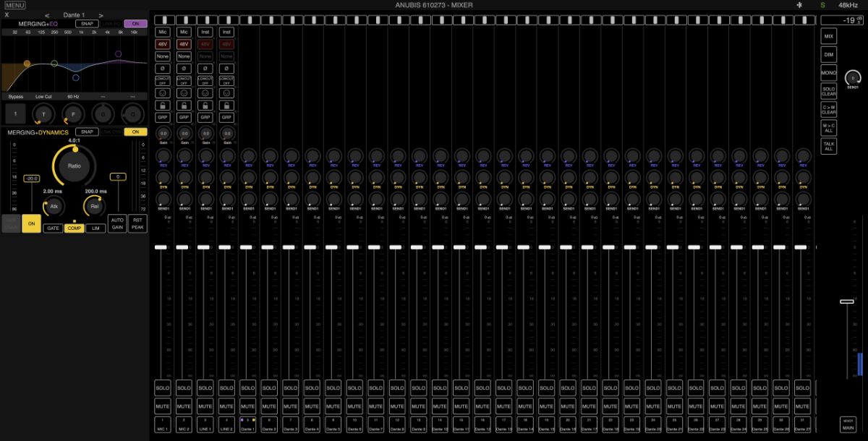This screenshot has width=868, height=441.
Task: Click the Ratio knob in Dynamics
Action: point(74,166)
